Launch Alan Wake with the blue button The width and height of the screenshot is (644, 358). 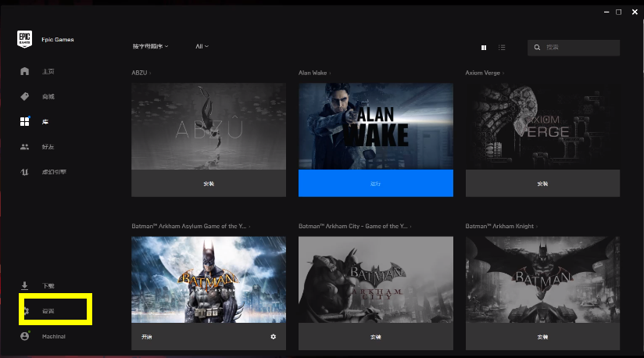tap(375, 183)
